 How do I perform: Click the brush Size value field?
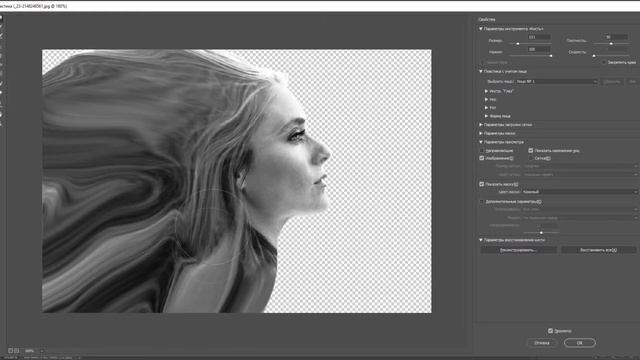point(539,37)
